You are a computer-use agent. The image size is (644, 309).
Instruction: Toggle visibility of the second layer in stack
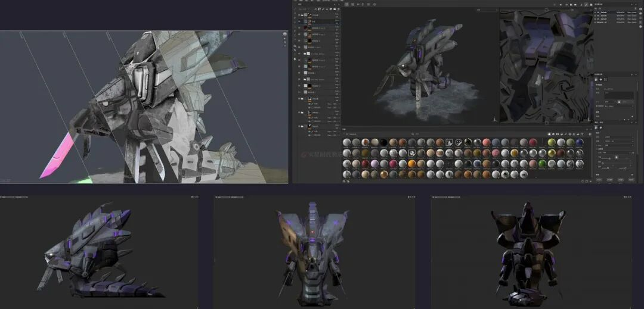click(299, 21)
